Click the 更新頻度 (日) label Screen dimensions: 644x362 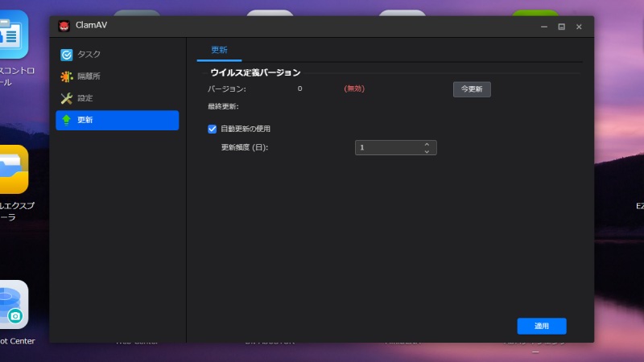[x=245, y=147]
